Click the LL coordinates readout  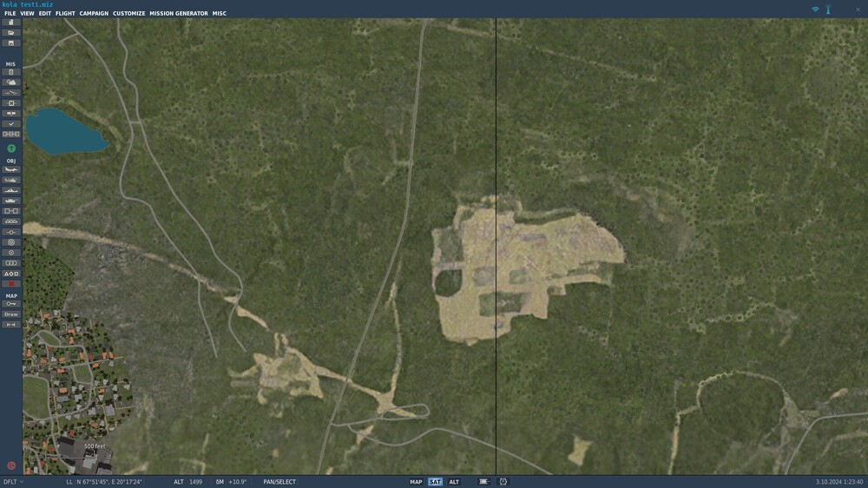coord(104,482)
